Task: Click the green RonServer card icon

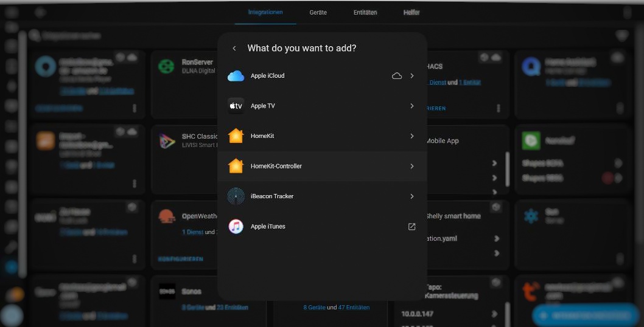Action: click(x=166, y=66)
